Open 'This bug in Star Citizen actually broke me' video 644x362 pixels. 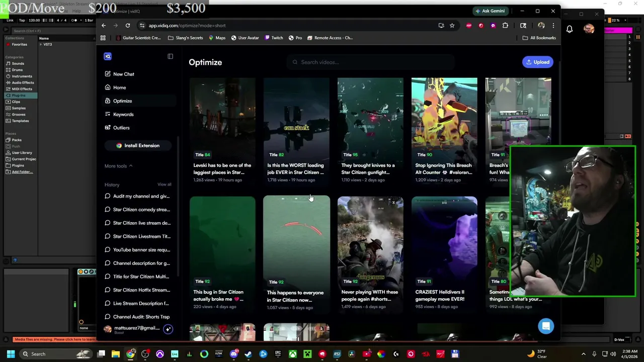pyautogui.click(x=222, y=253)
